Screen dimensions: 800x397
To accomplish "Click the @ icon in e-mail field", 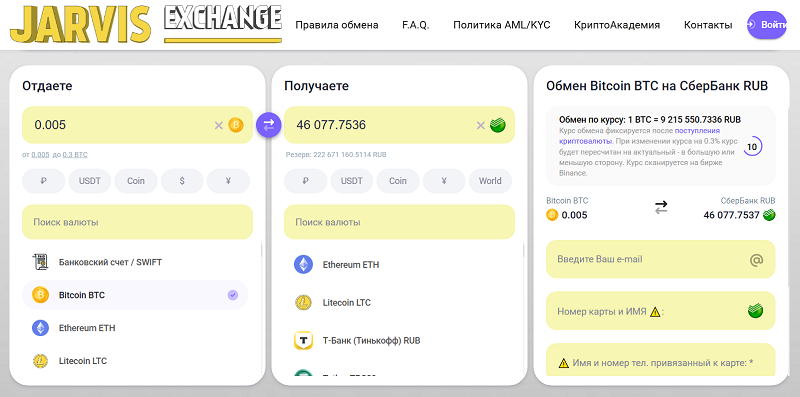I will click(x=756, y=260).
